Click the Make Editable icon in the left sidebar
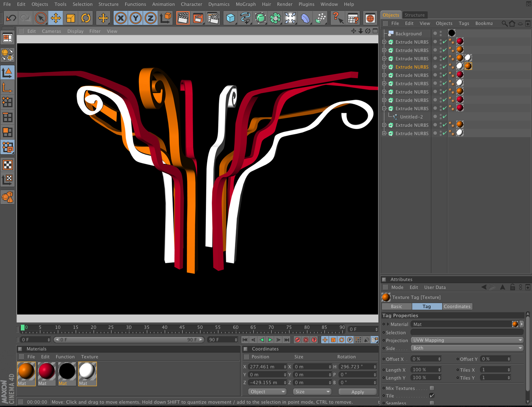 pyautogui.click(x=7, y=54)
